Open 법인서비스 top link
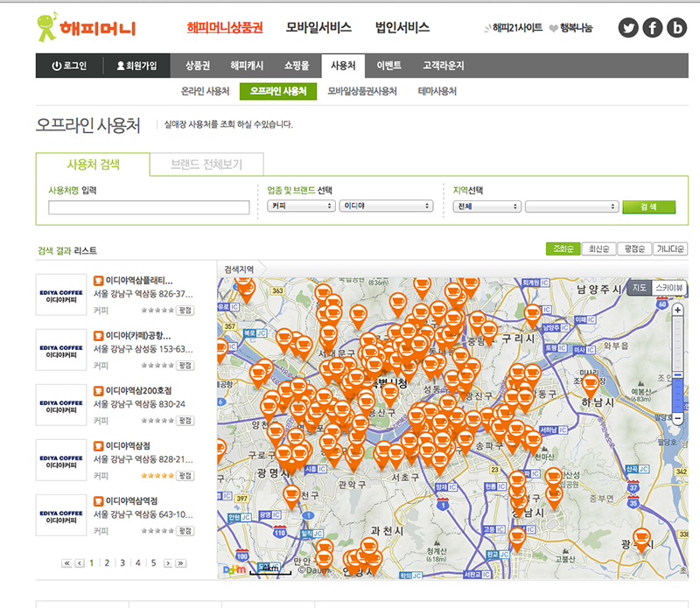This screenshot has height=608, width=700. pyautogui.click(x=402, y=28)
